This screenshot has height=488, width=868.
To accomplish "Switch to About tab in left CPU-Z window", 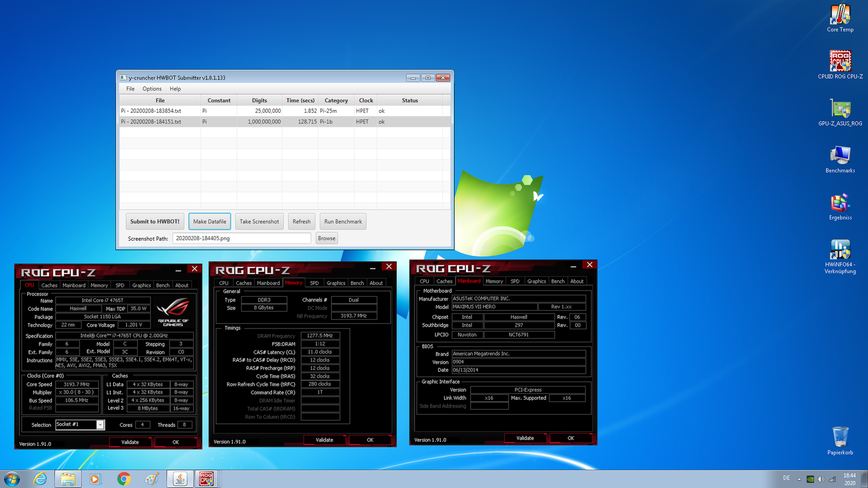I will pos(182,286).
